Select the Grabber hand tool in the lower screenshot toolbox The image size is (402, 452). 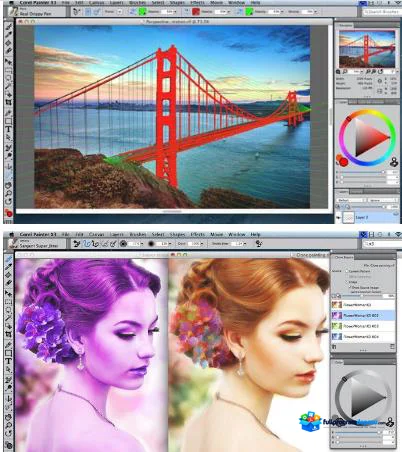[9, 417]
